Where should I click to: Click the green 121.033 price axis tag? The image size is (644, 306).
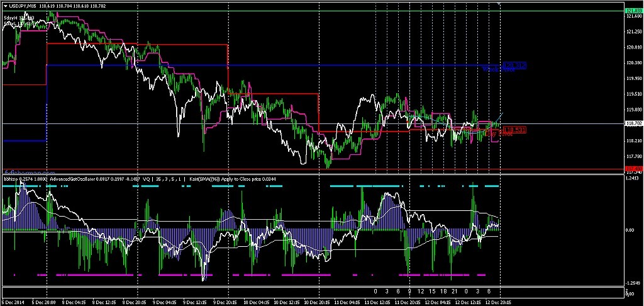pyautogui.click(x=635, y=11)
